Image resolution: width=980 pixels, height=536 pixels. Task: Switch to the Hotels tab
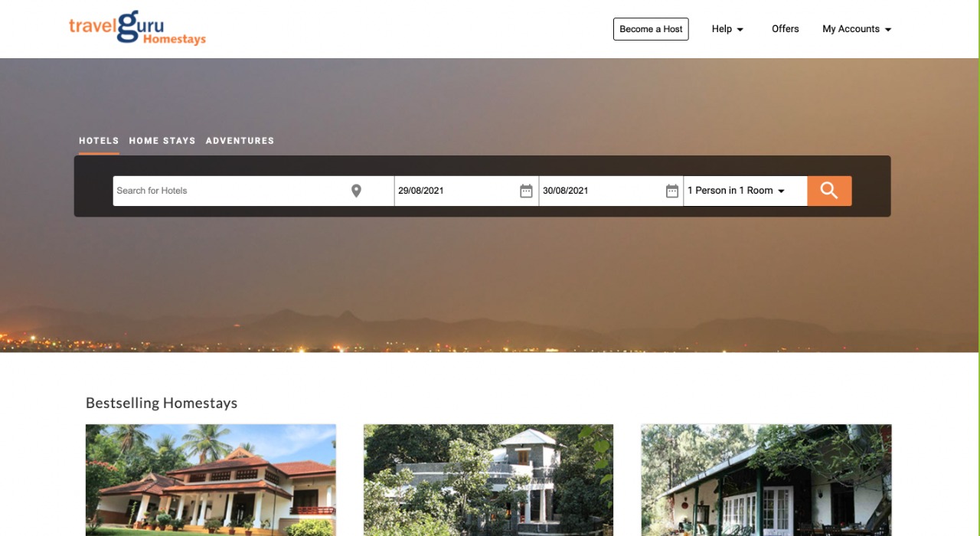(99, 141)
